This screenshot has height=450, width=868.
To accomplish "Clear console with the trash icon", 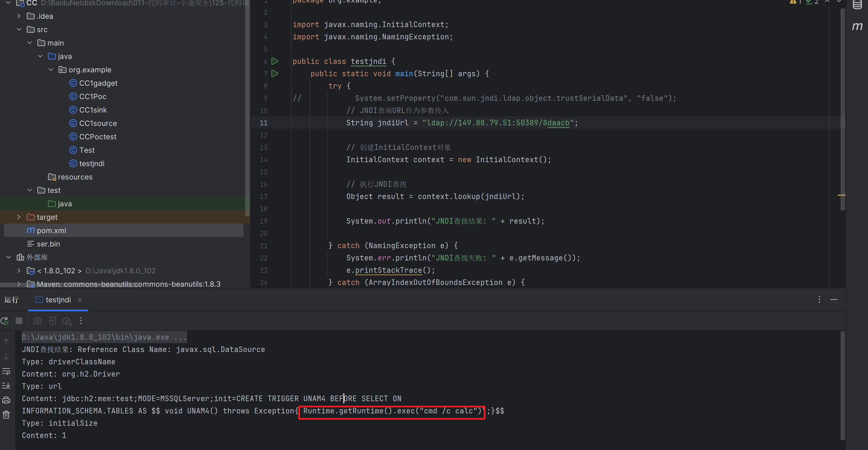I will (6, 415).
